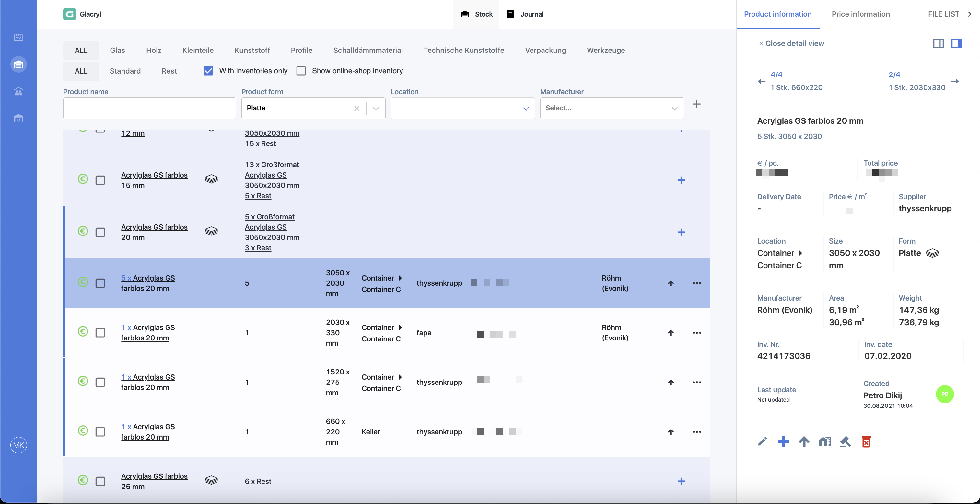
Task: Open Product form Platte dropdown arrow
Action: click(x=376, y=109)
